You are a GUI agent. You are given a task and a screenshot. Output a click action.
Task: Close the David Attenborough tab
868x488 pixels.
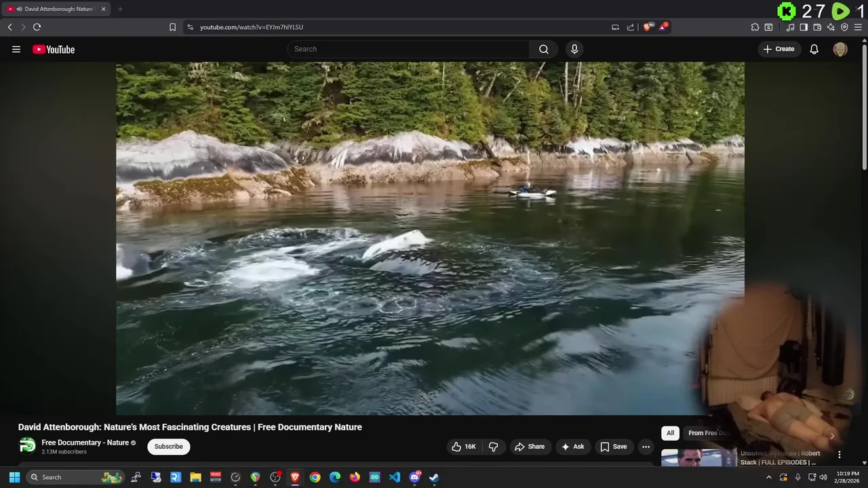pyautogui.click(x=104, y=9)
